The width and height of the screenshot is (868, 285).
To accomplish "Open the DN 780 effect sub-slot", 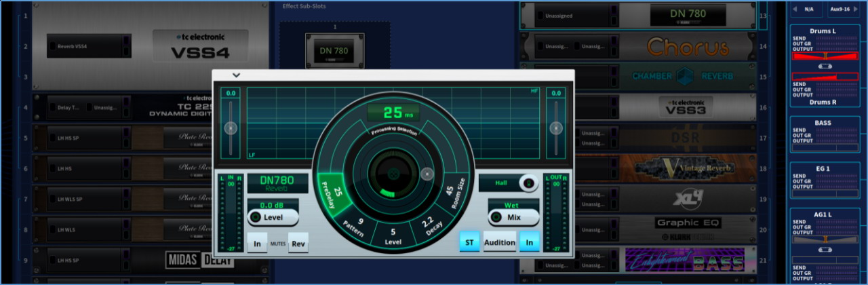I will coord(334,51).
